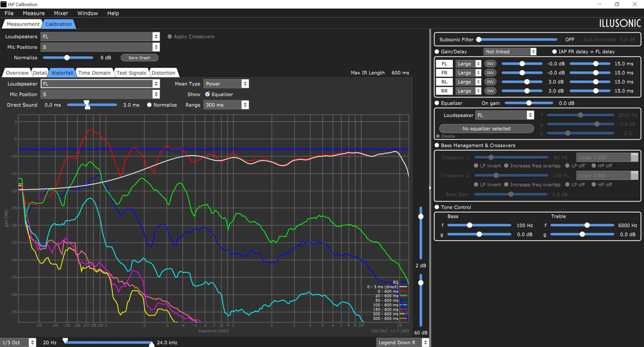Screen dimensions: 644x347
Task: Open the Waterfall Loudspeaker FL dropdown
Action: pyautogui.click(x=100, y=84)
